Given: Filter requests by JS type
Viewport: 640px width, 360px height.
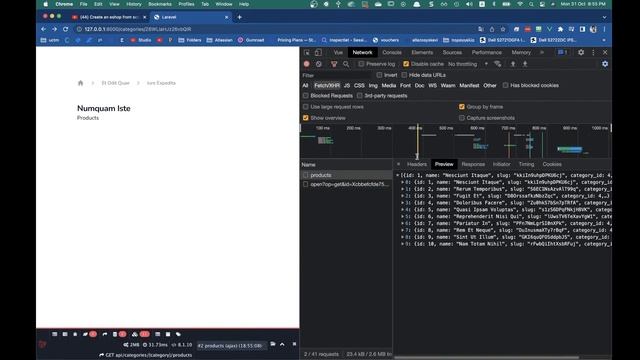Looking at the screenshot, I should click(347, 85).
